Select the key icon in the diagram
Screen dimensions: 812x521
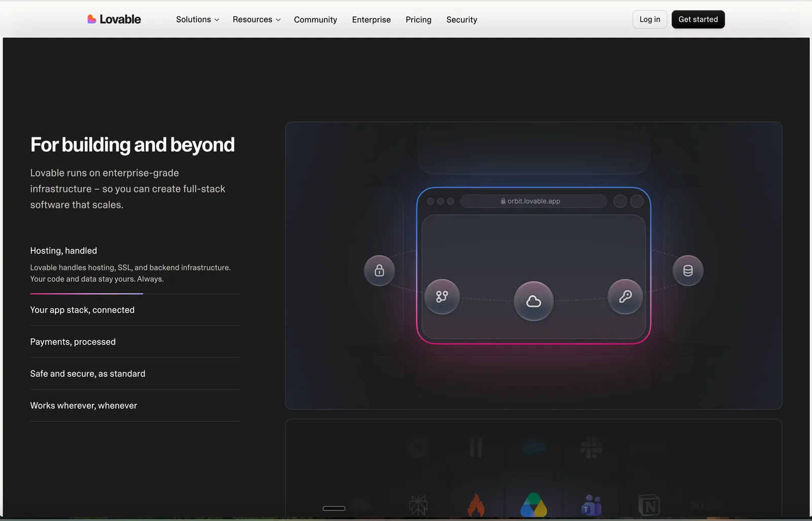point(625,297)
